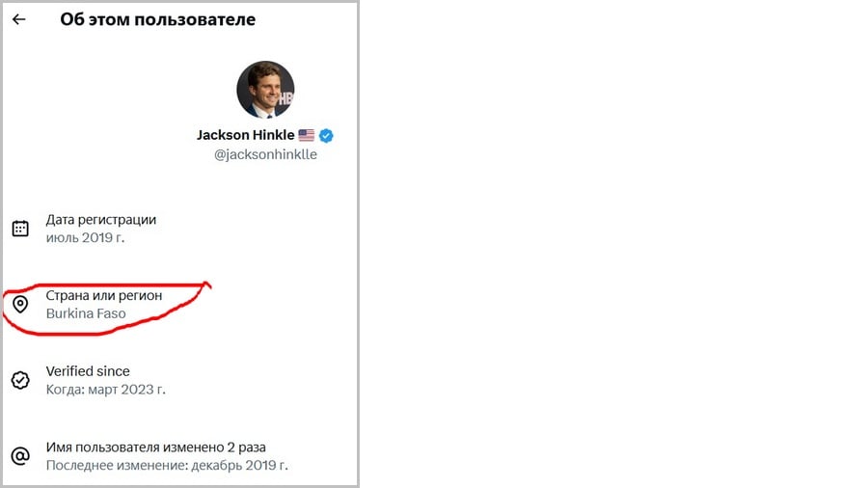
Task: Open the circular profile avatar
Action: tap(266, 90)
